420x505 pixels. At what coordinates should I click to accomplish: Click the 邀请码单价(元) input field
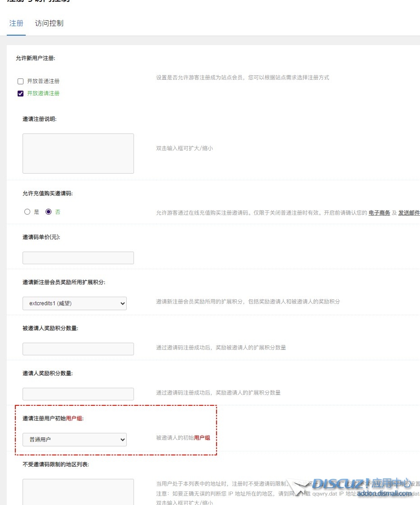(78, 257)
